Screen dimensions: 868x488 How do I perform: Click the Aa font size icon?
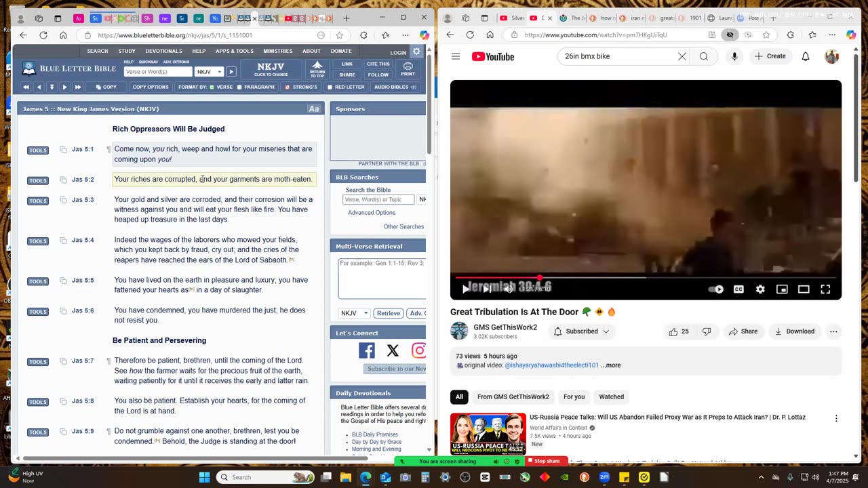(x=313, y=108)
